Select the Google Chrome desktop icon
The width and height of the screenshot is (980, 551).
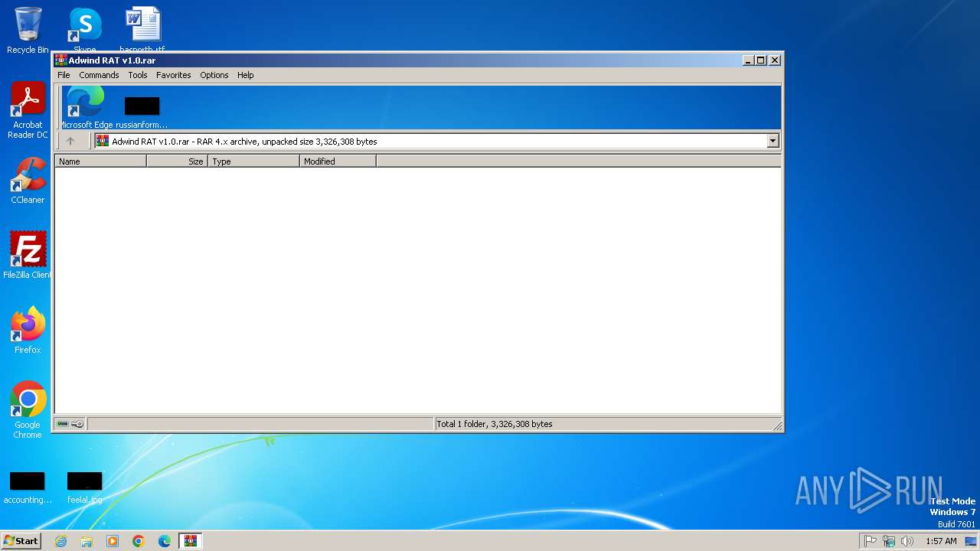[x=28, y=410]
